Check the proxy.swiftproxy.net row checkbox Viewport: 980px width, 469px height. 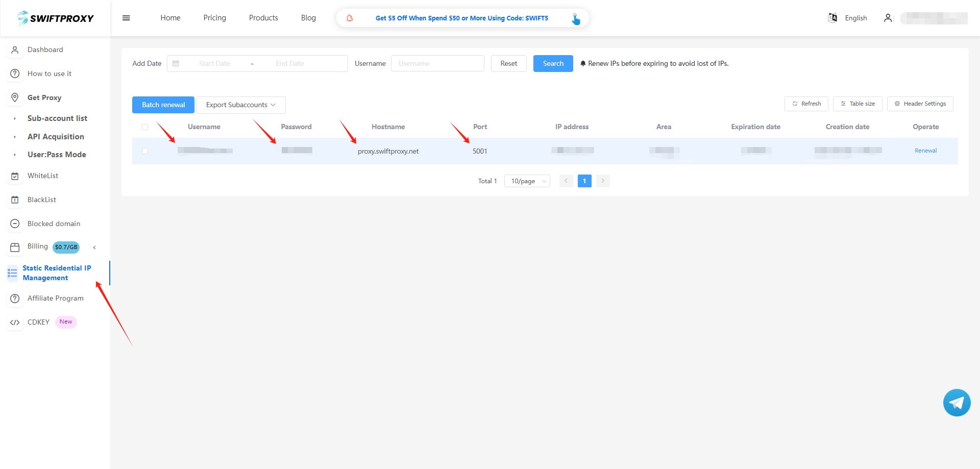pyautogui.click(x=145, y=151)
